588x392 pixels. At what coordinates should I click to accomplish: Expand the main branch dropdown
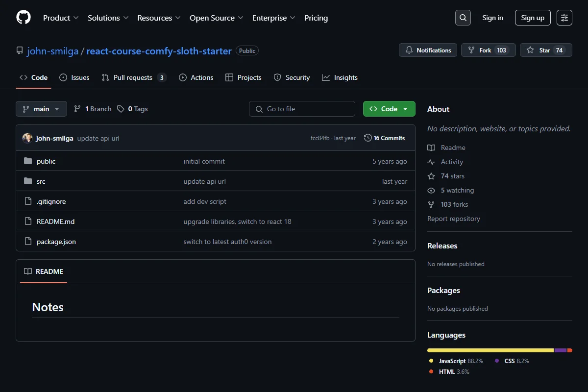(41, 109)
